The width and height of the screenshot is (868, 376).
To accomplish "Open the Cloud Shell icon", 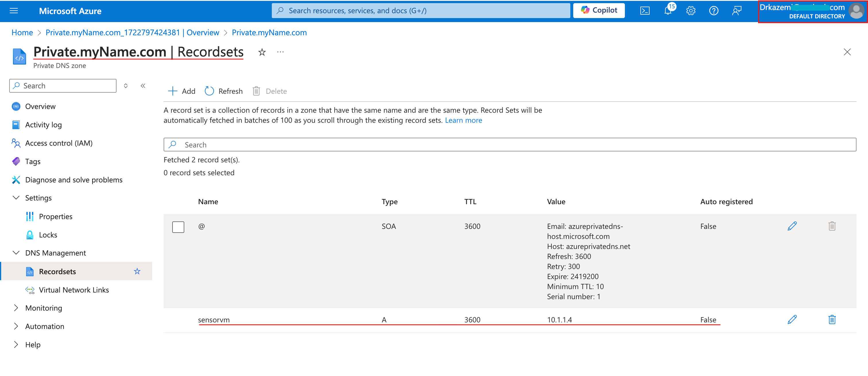I will pos(645,11).
